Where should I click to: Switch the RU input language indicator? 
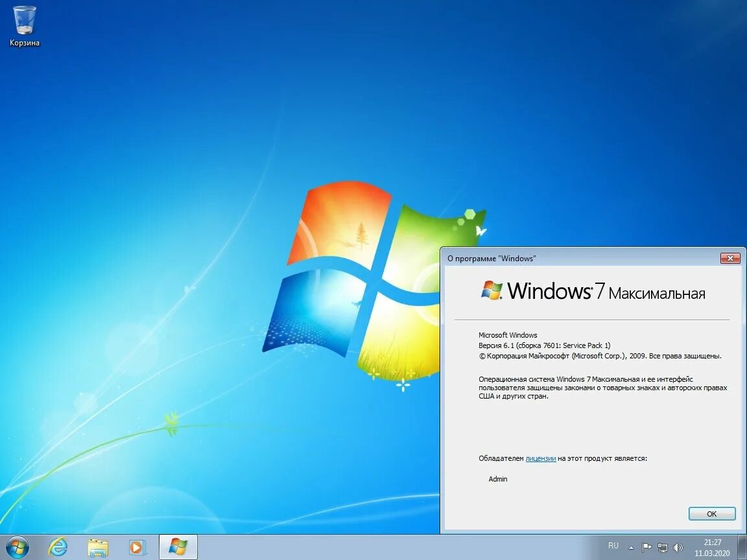click(x=613, y=546)
